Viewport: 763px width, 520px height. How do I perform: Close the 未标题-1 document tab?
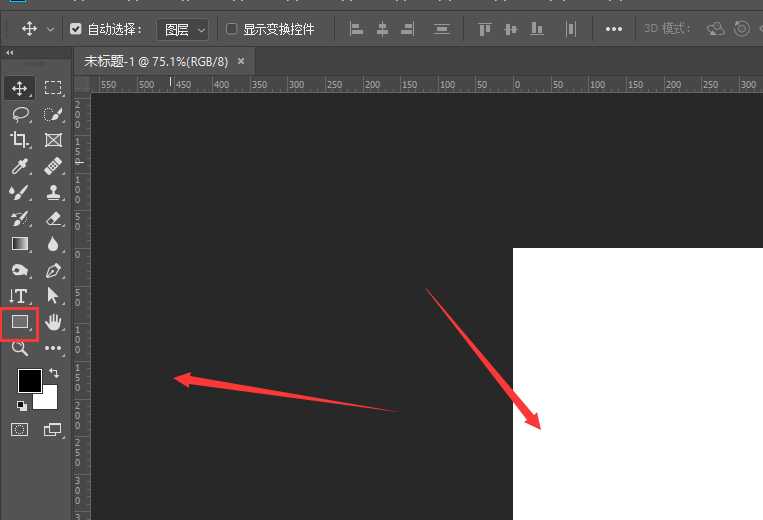click(241, 61)
